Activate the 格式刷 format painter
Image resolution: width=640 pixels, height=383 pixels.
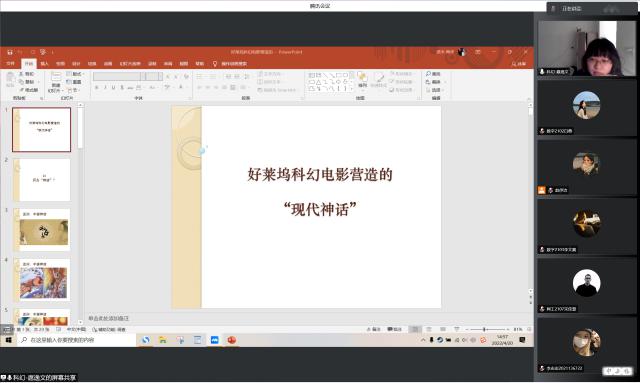29,90
